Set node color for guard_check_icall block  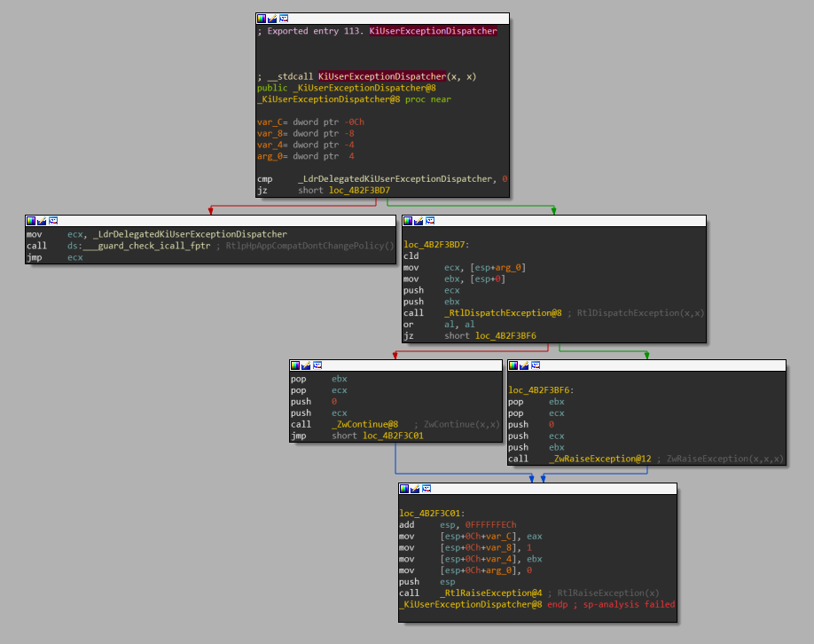pyautogui.click(x=31, y=221)
